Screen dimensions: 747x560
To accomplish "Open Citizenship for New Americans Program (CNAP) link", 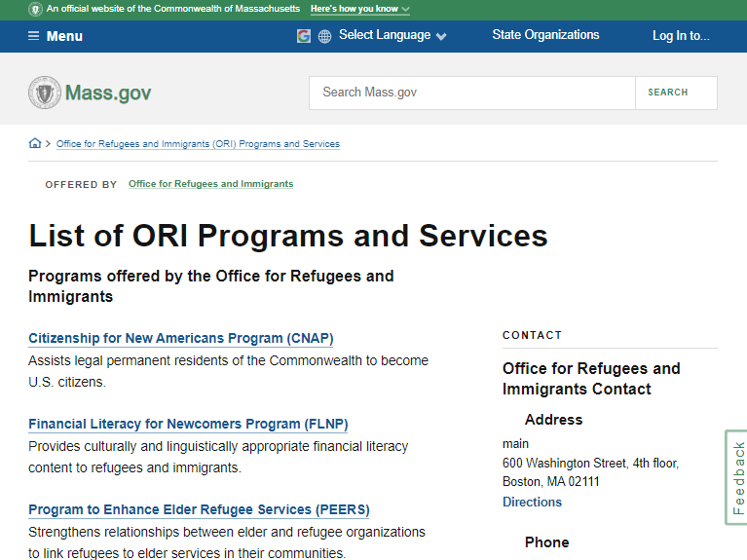I will tap(180, 338).
